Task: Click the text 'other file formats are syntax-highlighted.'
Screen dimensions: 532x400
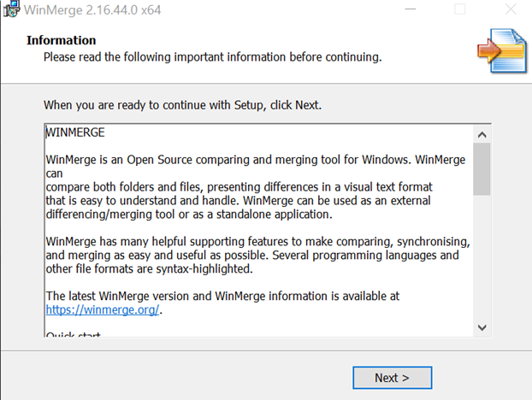Action: 150,269
